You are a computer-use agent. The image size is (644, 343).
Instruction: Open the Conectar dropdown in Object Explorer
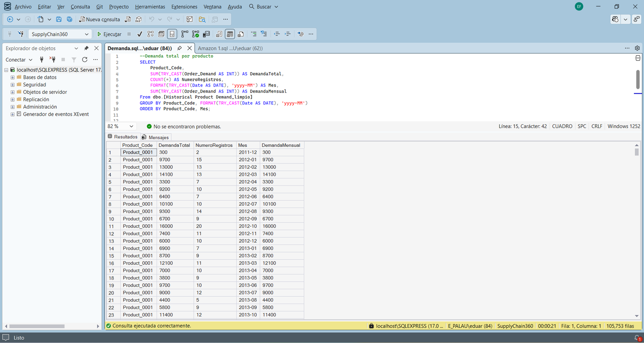[x=19, y=60]
